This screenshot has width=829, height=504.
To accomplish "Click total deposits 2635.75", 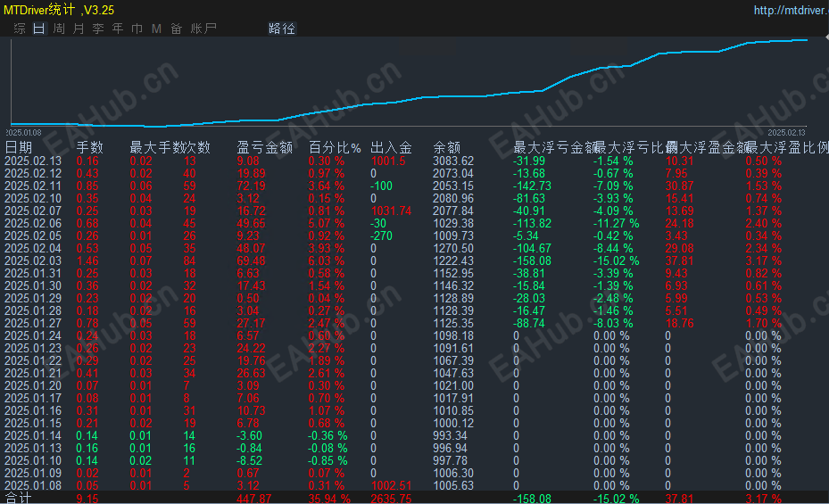I will (x=391, y=499).
